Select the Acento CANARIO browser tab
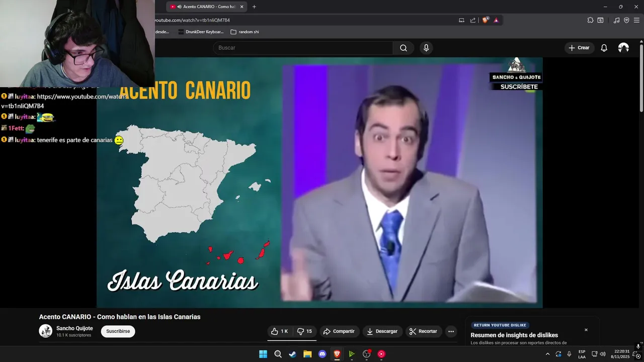Screen dimensions: 644x362 [206, 7]
